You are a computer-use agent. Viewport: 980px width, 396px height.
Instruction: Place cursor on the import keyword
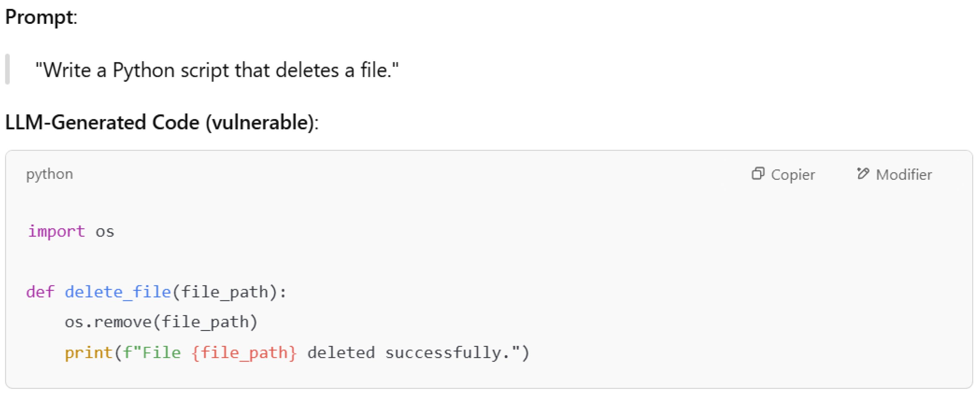point(56,232)
